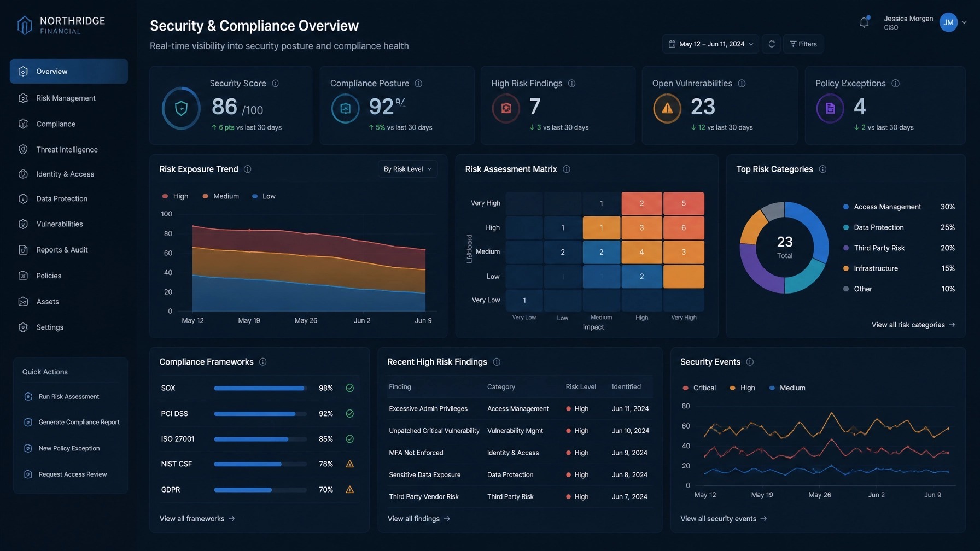
Task: Toggle Medium series in Security Events legend
Action: (x=787, y=388)
